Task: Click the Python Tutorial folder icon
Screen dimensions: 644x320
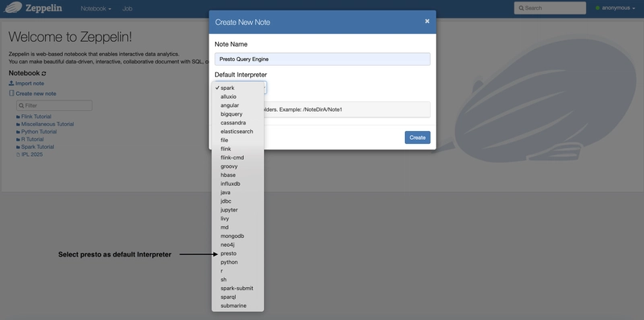Action: [x=18, y=132]
